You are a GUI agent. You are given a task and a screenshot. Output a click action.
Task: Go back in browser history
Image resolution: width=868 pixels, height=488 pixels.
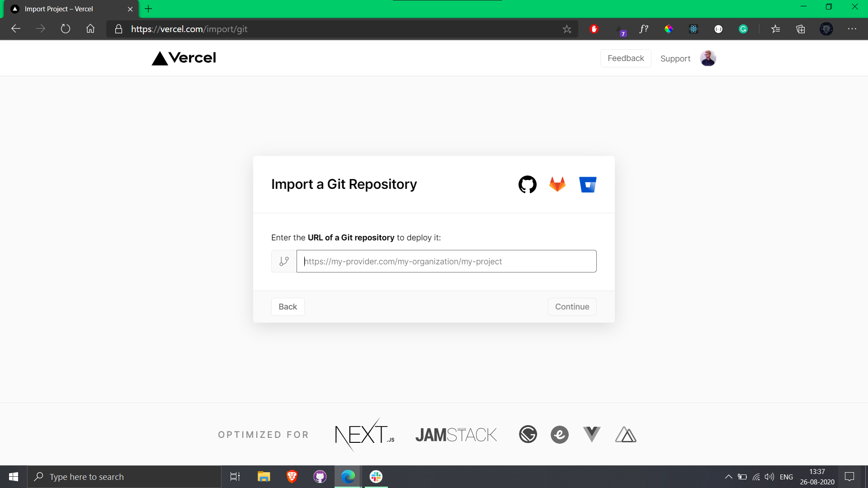point(16,29)
